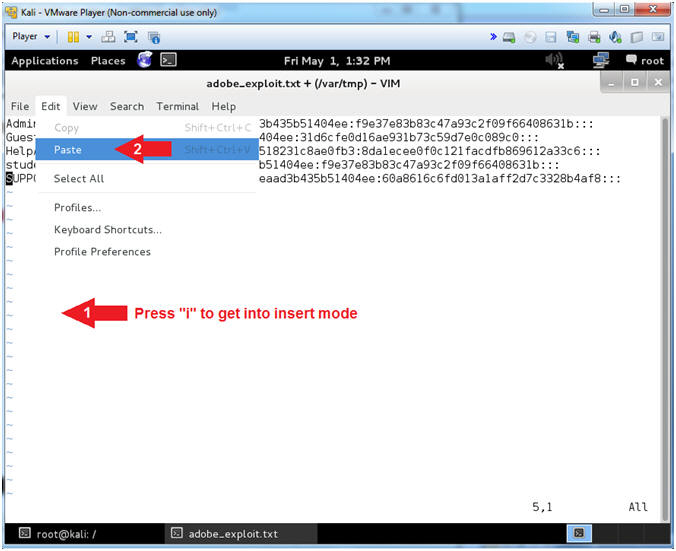
Task: Open the Search menu
Action: pos(127,106)
